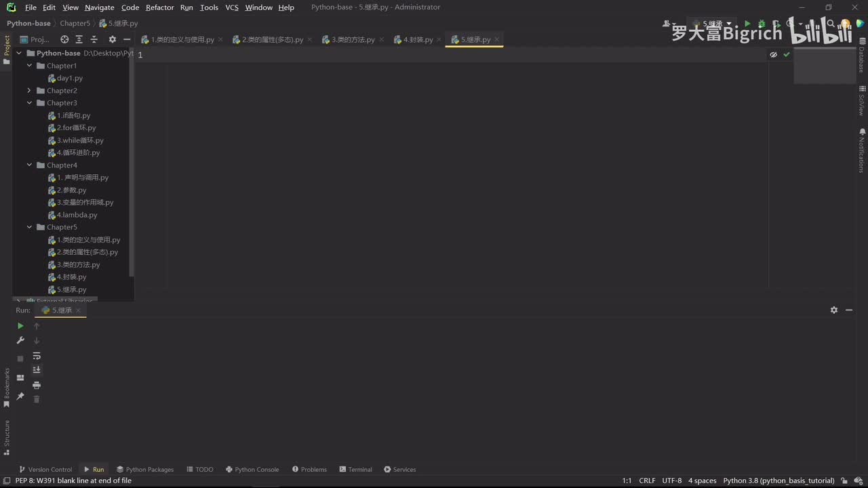
Task: Toggle the Bookmarks tool window
Action: [7, 388]
